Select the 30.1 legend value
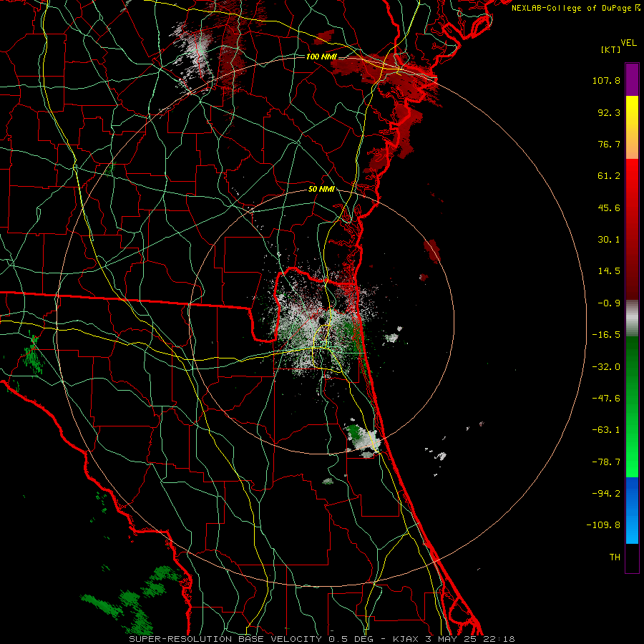The image size is (644, 644). tap(609, 240)
